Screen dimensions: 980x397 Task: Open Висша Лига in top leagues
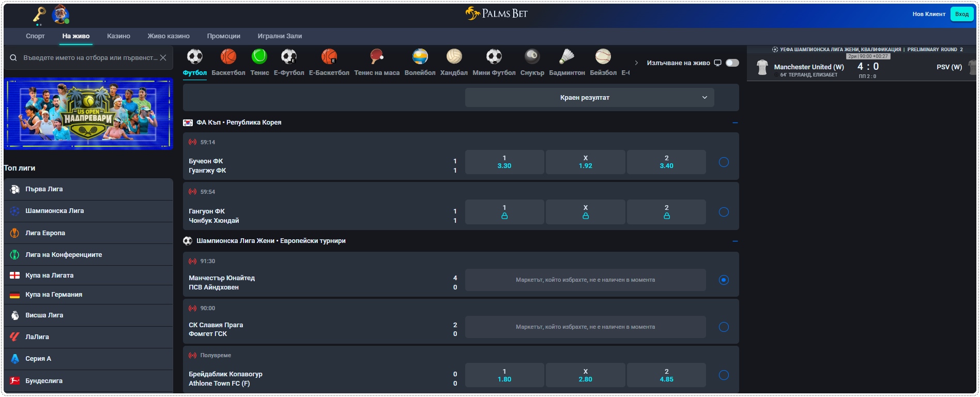click(88, 315)
